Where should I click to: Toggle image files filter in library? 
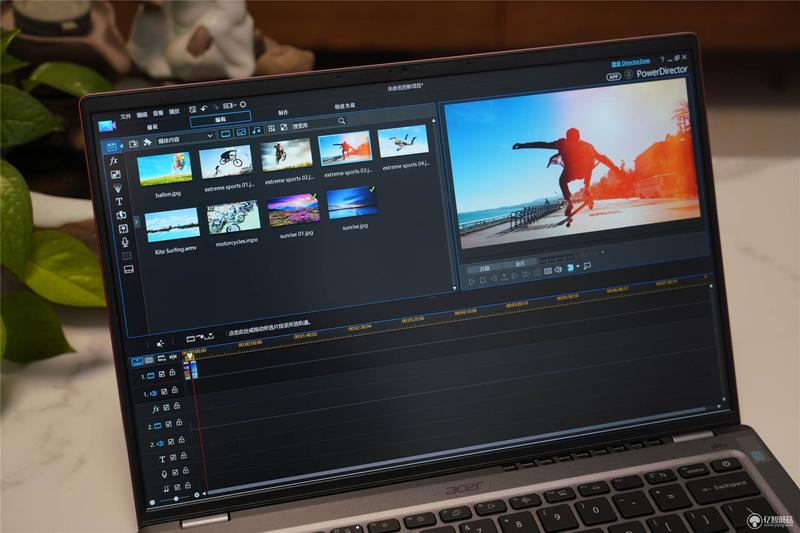point(241,132)
